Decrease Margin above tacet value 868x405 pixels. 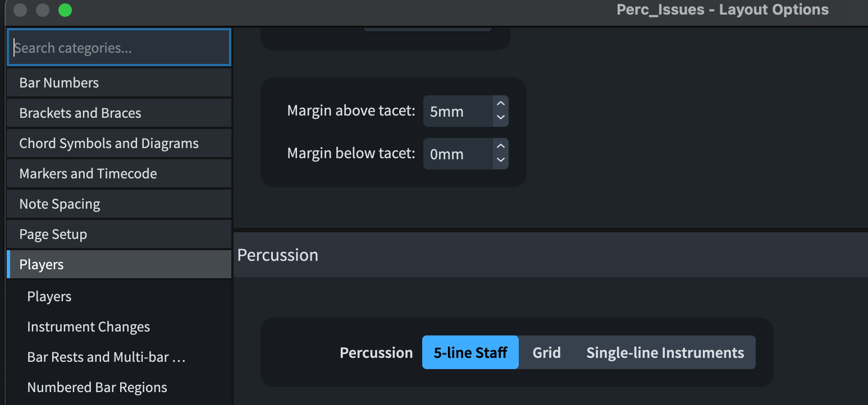501,118
